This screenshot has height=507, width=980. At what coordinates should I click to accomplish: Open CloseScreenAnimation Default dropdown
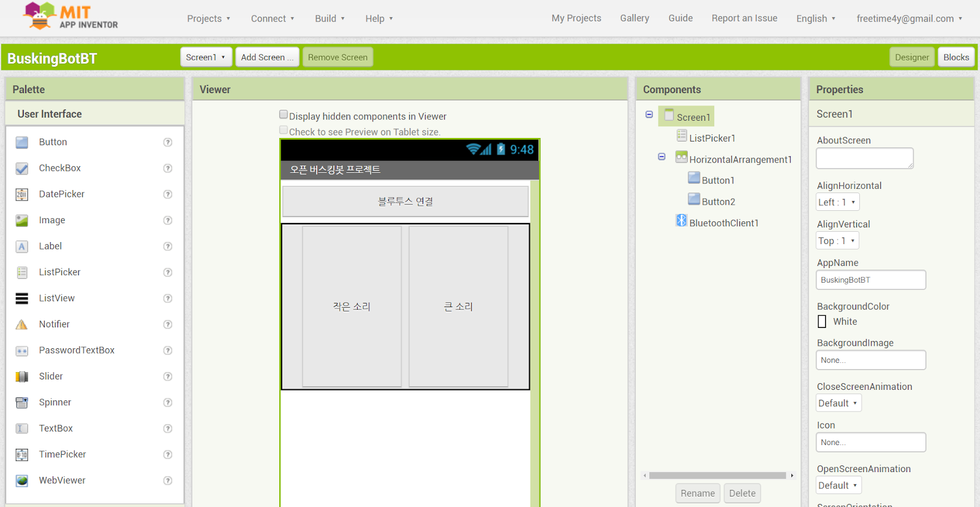(839, 403)
